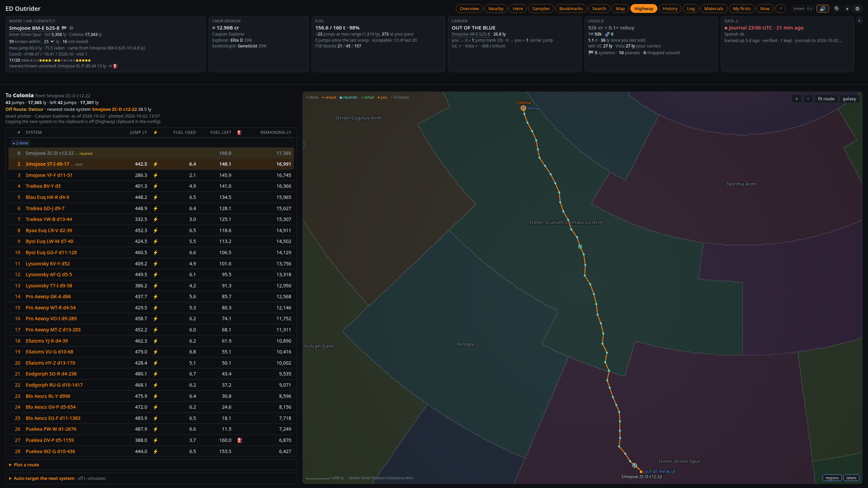
Task: Open settings with the gear icon
Action: 857,9
